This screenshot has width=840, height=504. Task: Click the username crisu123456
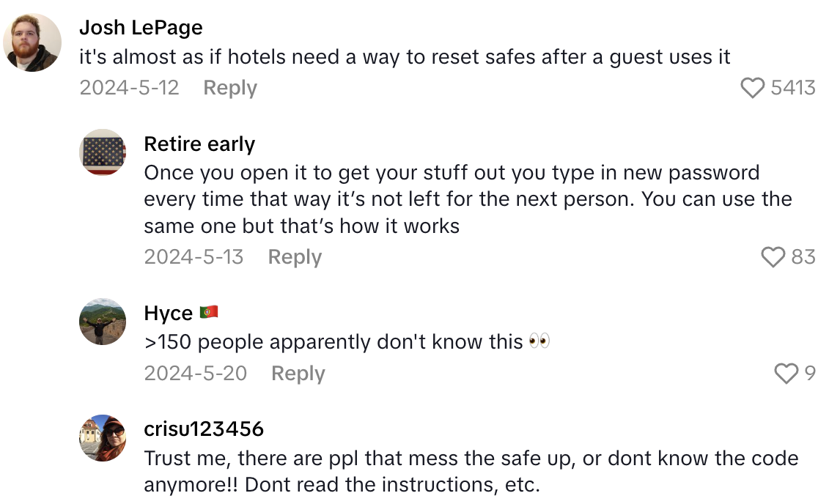[x=205, y=429]
